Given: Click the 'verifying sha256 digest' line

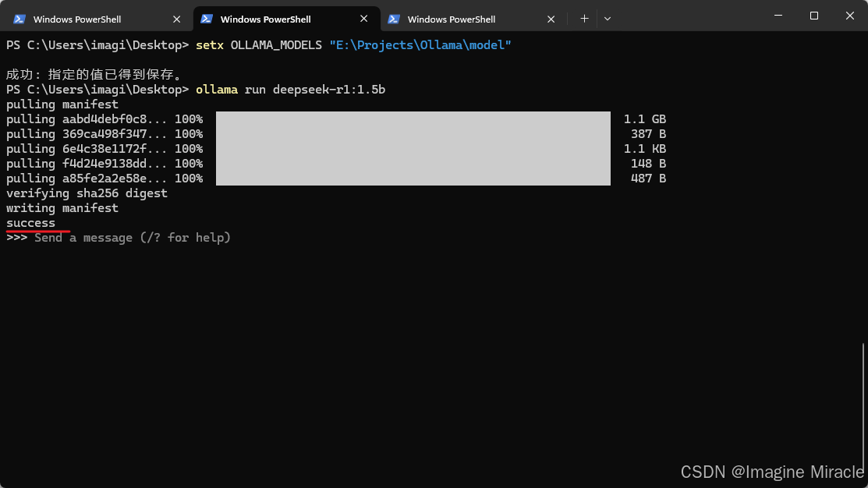Looking at the screenshot, I should coord(87,193).
